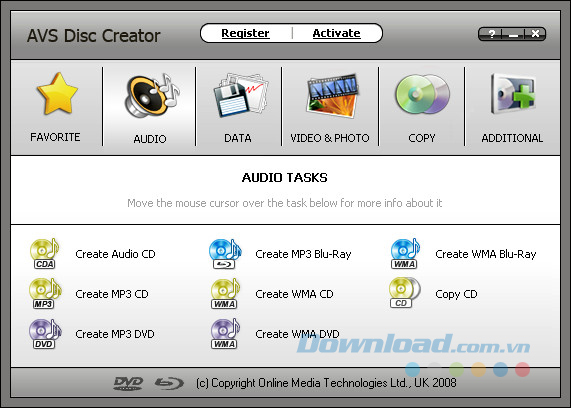Click the WMA disc icon for WMA CD
The image size is (571, 408).
click(x=225, y=294)
